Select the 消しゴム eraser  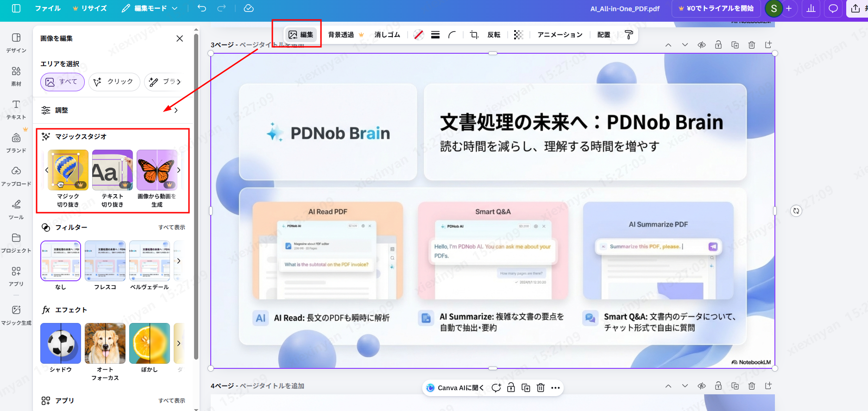point(387,35)
